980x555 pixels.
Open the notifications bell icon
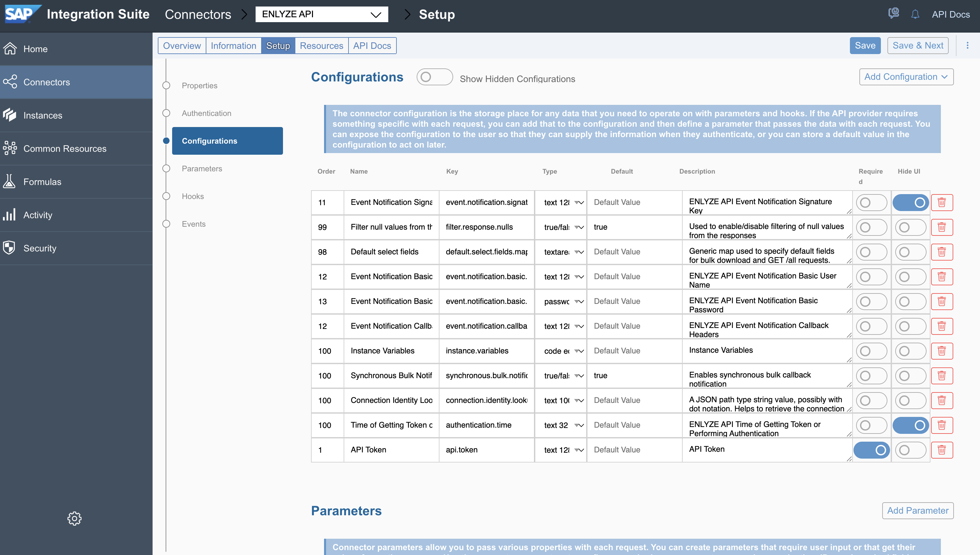click(x=915, y=14)
